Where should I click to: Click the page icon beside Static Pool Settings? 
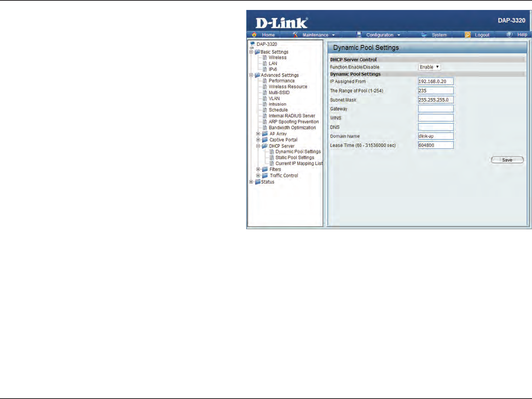tap(272, 158)
